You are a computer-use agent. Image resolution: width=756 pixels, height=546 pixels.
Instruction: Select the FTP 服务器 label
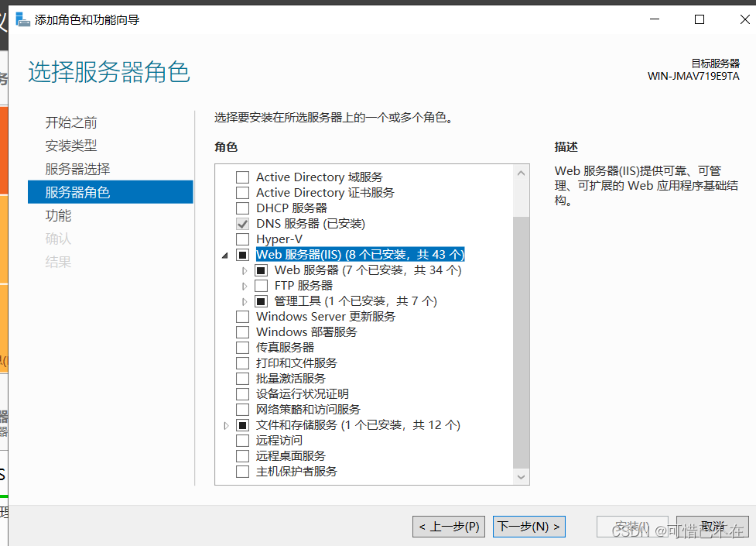303,285
